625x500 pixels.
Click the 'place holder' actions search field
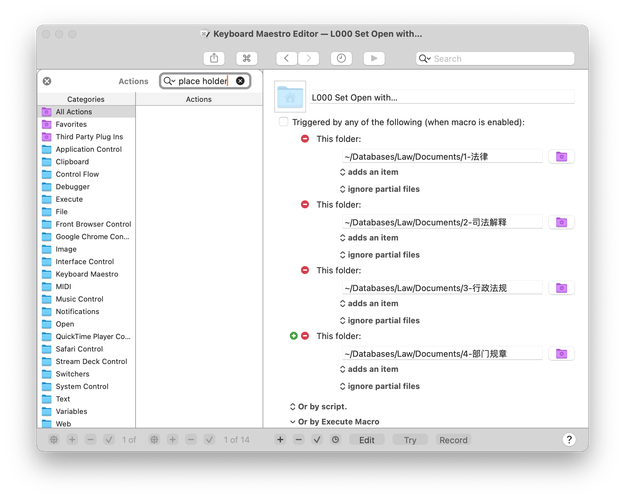coord(205,81)
